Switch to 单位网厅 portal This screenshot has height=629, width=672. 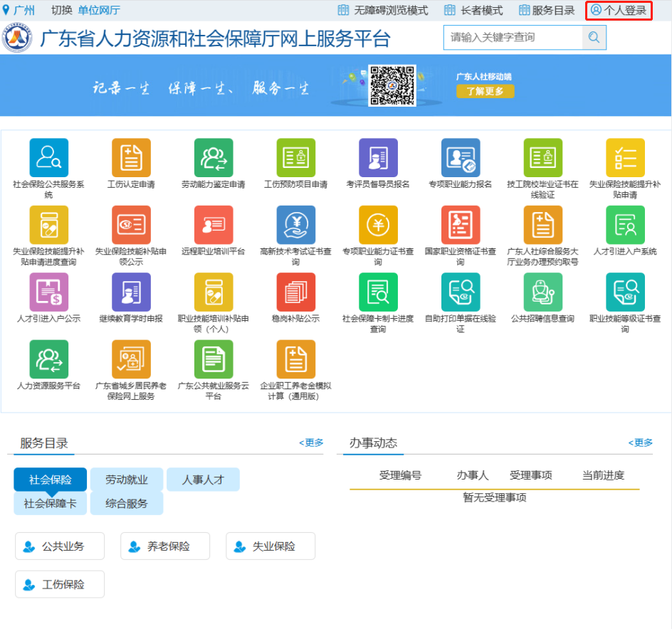coord(99,11)
